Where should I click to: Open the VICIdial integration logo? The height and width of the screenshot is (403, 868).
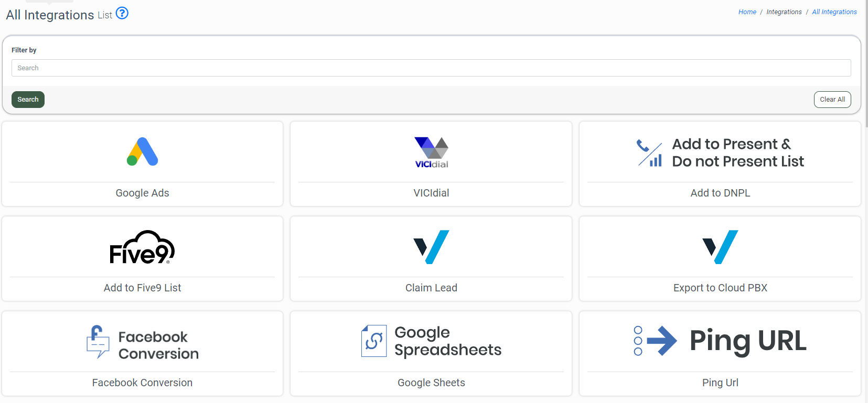point(431,153)
